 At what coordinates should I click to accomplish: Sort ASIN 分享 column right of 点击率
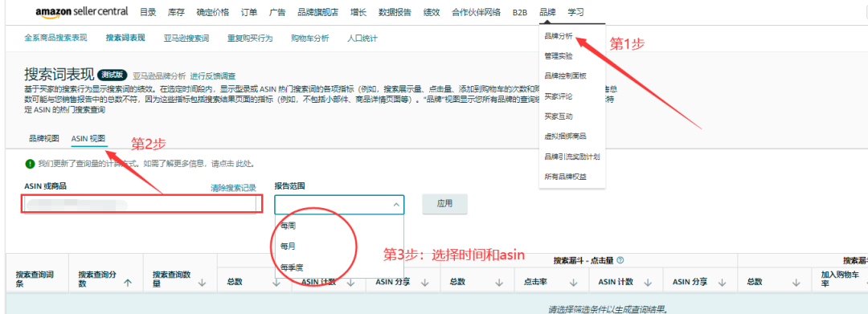[x=722, y=283]
